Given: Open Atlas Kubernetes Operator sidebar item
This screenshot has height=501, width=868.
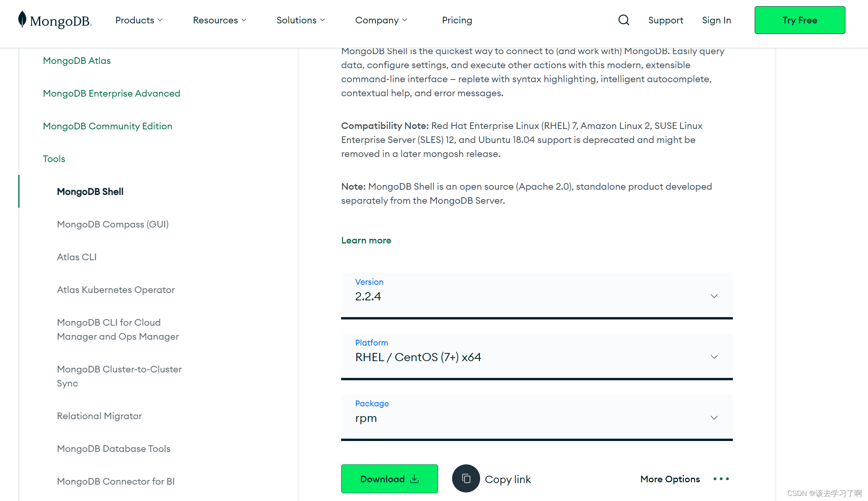Looking at the screenshot, I should (x=116, y=290).
